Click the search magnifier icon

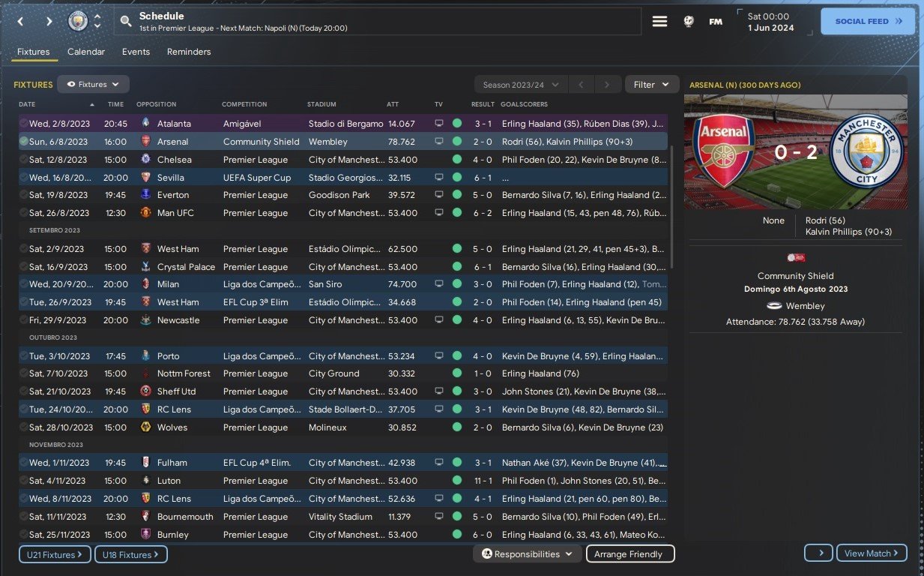[x=126, y=22]
